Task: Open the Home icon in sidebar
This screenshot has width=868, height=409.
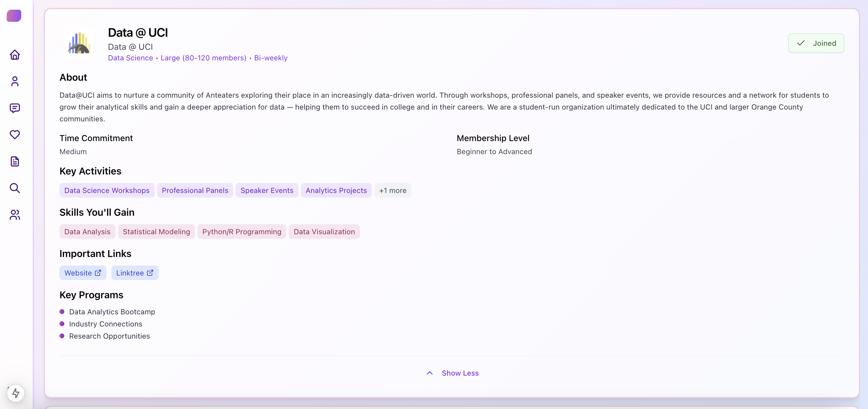Action: tap(15, 55)
